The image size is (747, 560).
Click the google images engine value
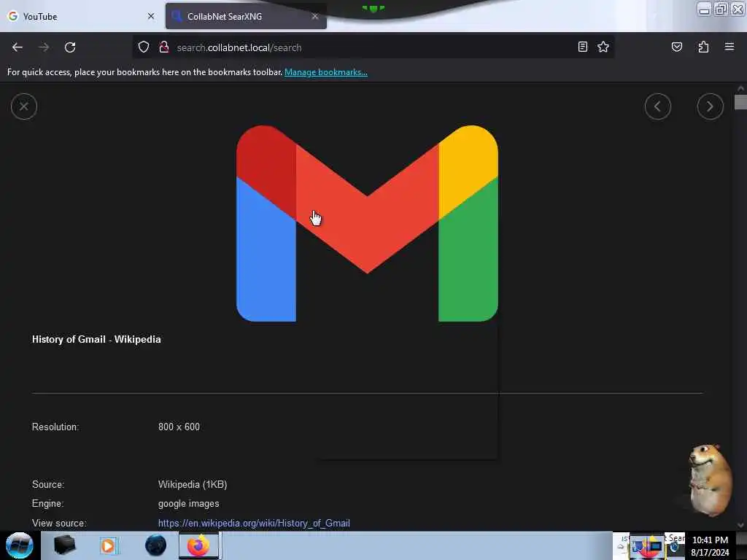coord(189,503)
